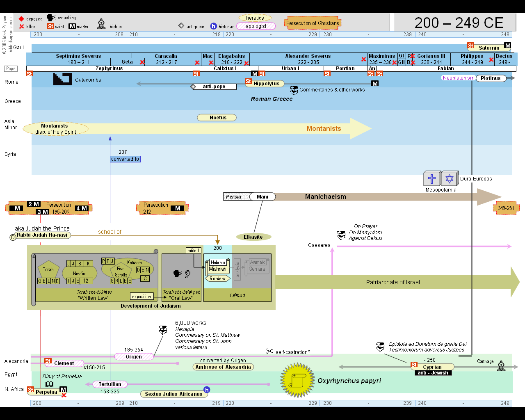
Task: Click the books icon next to Commentaries & other works
Action: click(294, 90)
